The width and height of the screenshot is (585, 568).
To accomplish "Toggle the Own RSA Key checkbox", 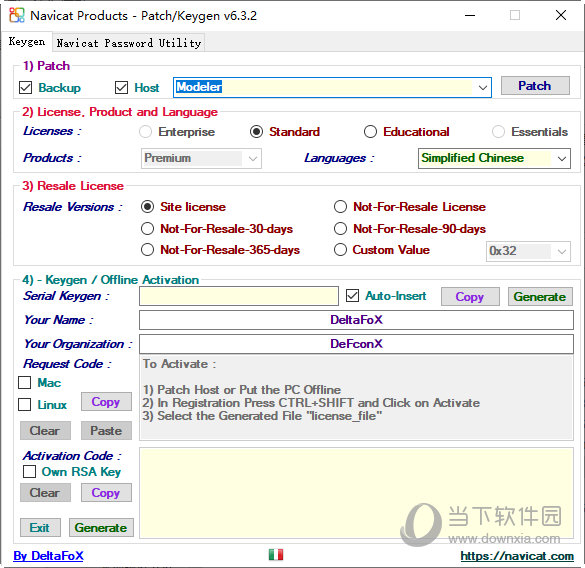I will click(x=29, y=471).
